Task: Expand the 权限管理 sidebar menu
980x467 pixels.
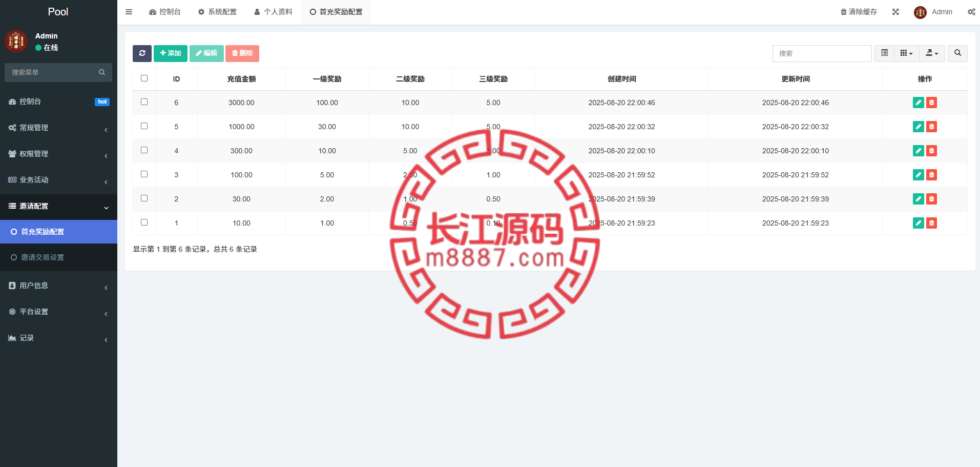Action: tap(58, 154)
